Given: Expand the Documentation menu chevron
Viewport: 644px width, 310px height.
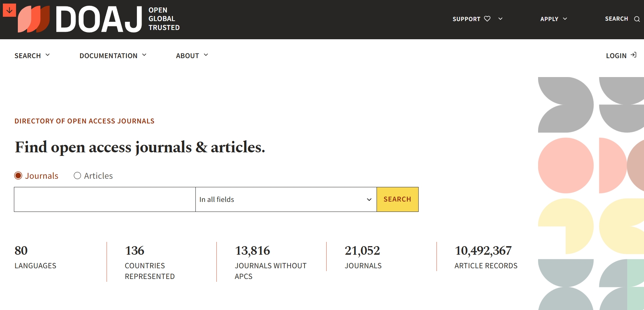Looking at the screenshot, I should [x=144, y=55].
